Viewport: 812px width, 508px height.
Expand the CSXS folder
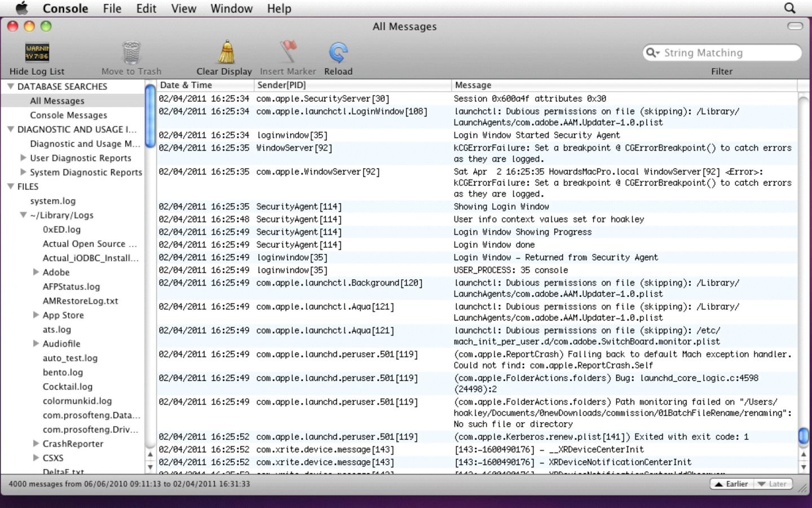36,458
